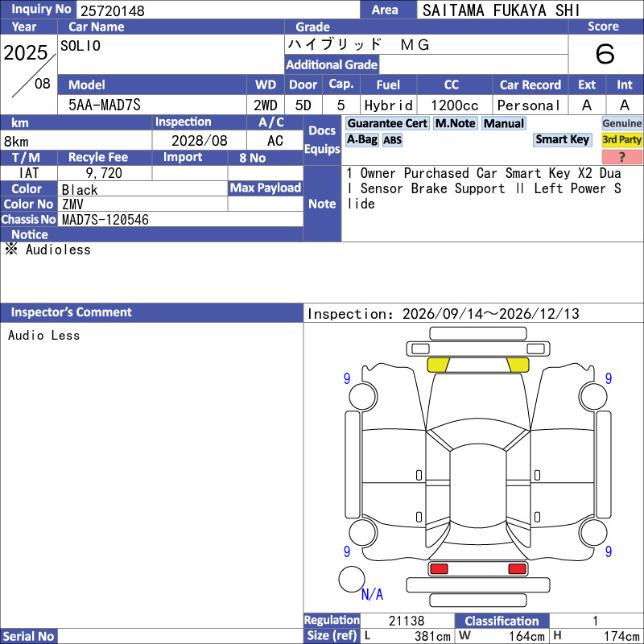Select the Smart Key badge

[562, 139]
